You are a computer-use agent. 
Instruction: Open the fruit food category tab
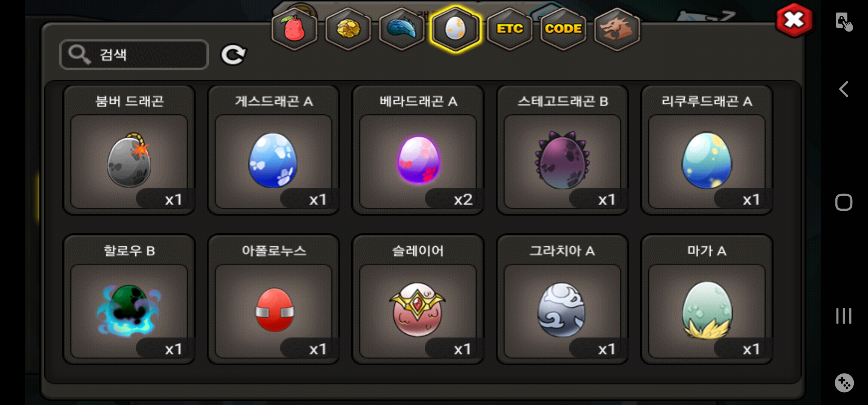(295, 29)
